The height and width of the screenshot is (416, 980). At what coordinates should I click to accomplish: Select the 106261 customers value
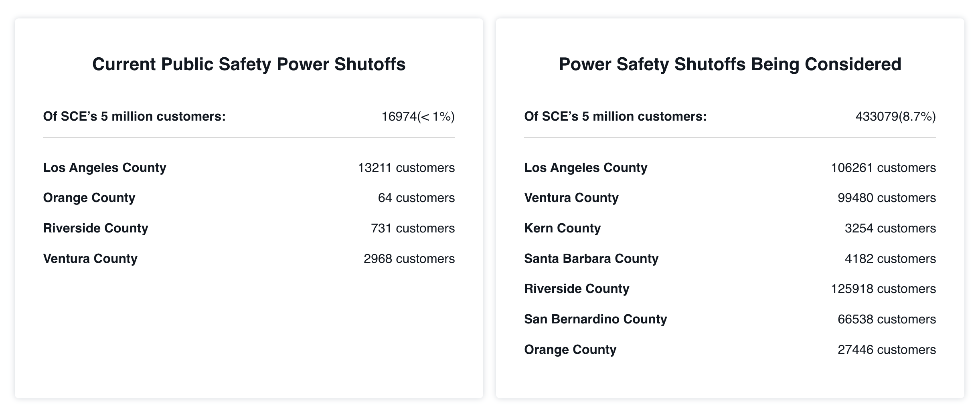pos(883,168)
